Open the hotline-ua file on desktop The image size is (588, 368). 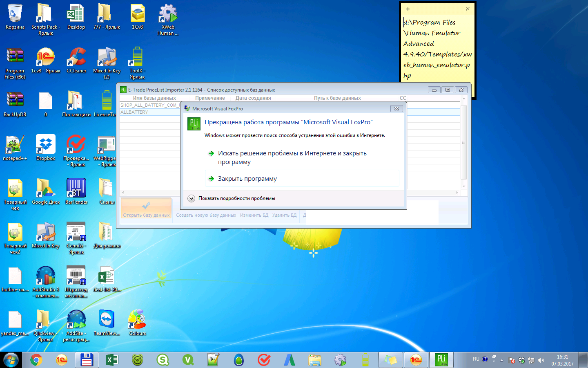(15, 279)
